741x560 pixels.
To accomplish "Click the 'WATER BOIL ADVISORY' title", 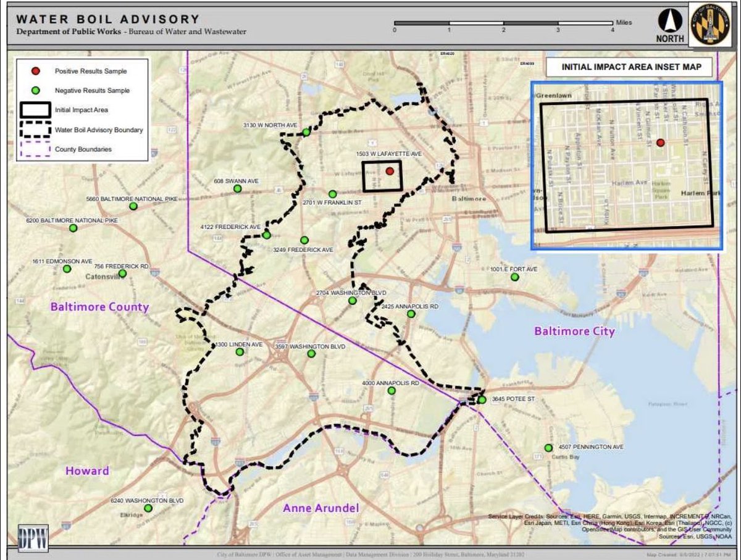I will (108, 20).
